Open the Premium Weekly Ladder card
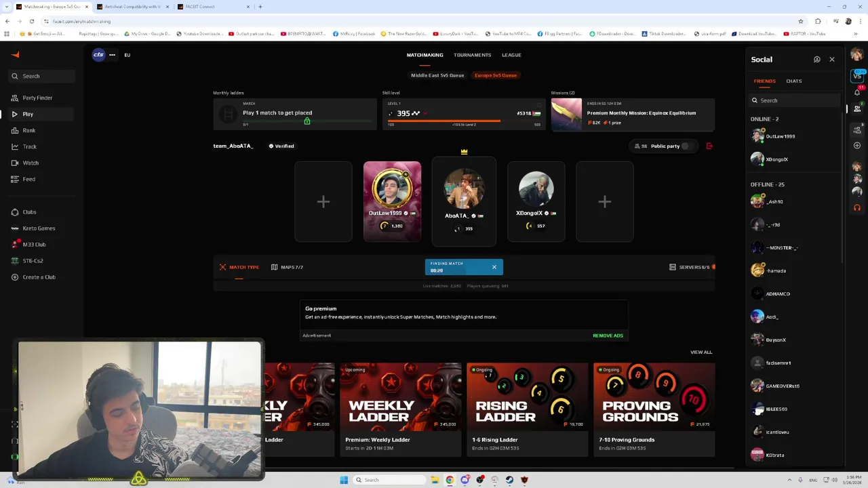The image size is (868, 488). [401, 409]
